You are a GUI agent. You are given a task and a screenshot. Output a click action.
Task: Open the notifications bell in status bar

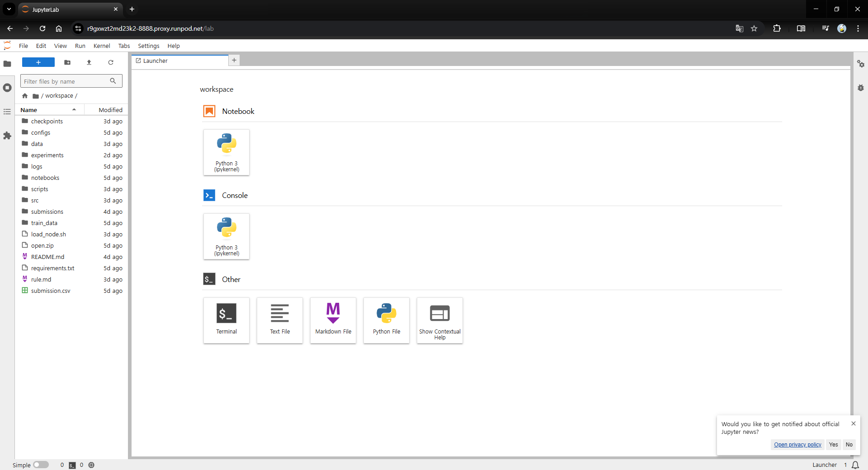855,465
